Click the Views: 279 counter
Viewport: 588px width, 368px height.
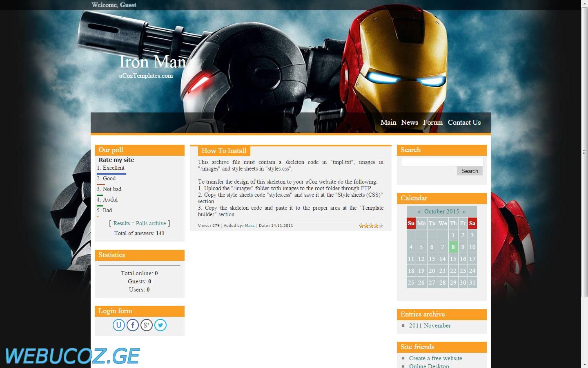[x=209, y=226]
